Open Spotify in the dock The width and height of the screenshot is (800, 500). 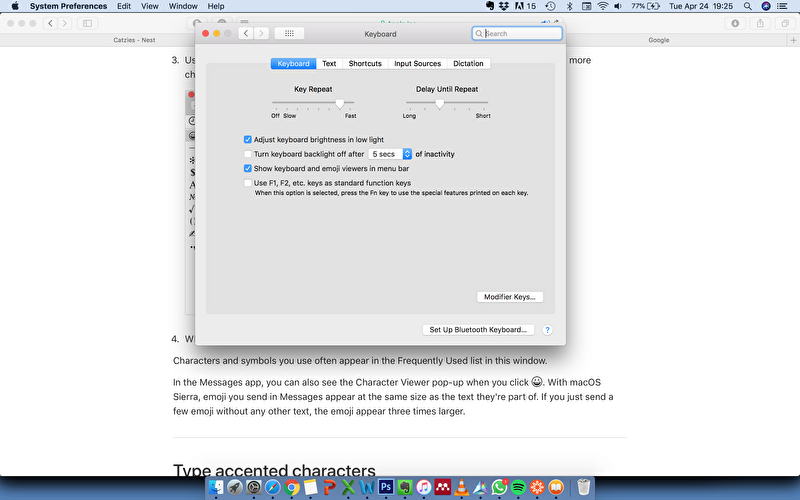[519, 488]
